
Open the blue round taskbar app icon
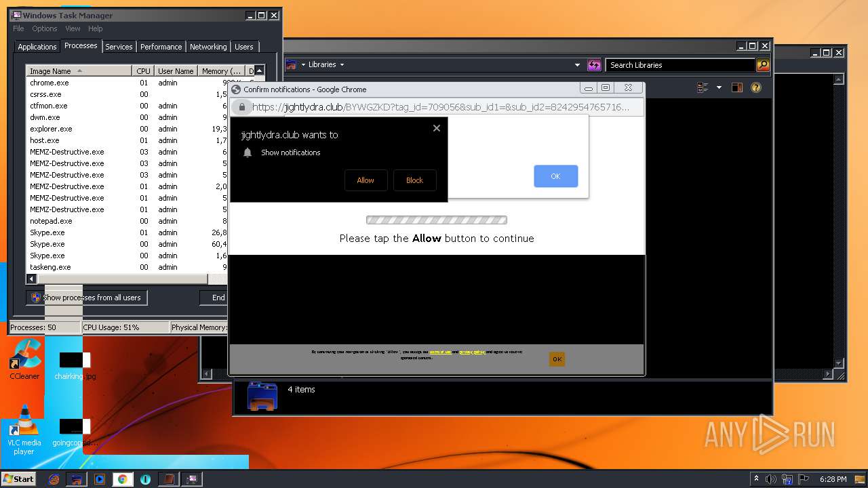tap(145, 479)
